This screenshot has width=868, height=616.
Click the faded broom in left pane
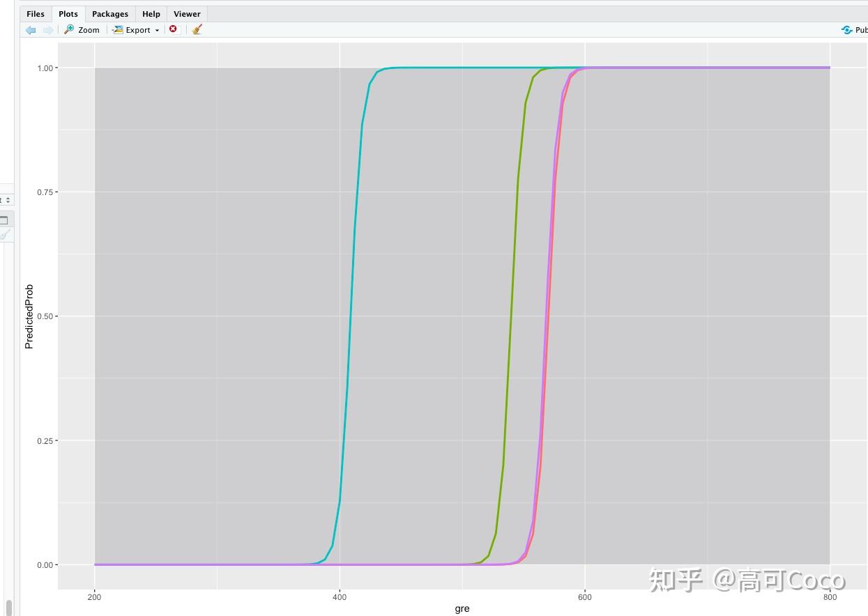(3, 236)
